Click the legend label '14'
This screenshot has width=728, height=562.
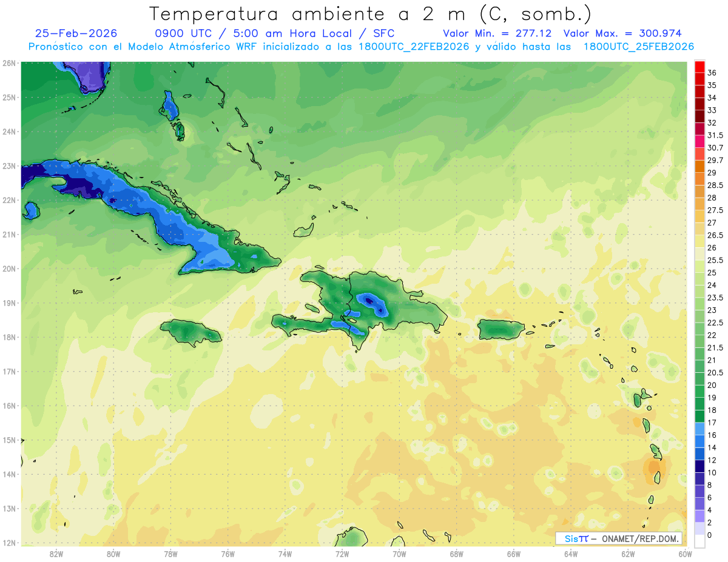click(x=712, y=447)
